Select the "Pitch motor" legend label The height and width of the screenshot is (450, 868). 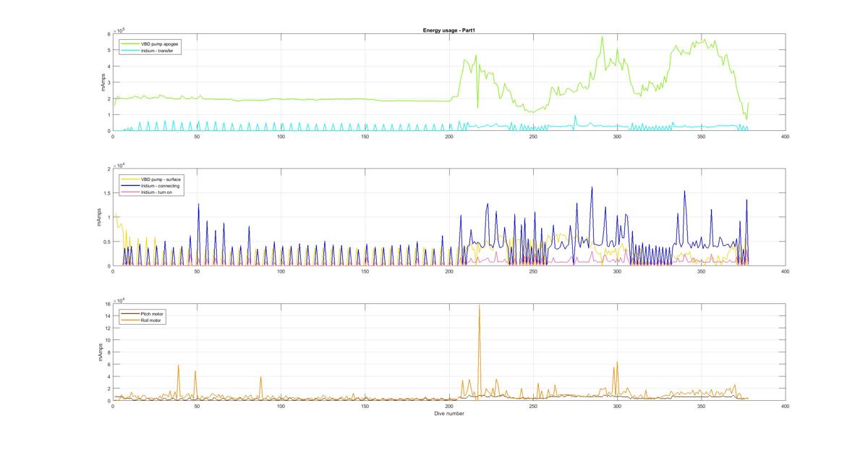point(153,313)
